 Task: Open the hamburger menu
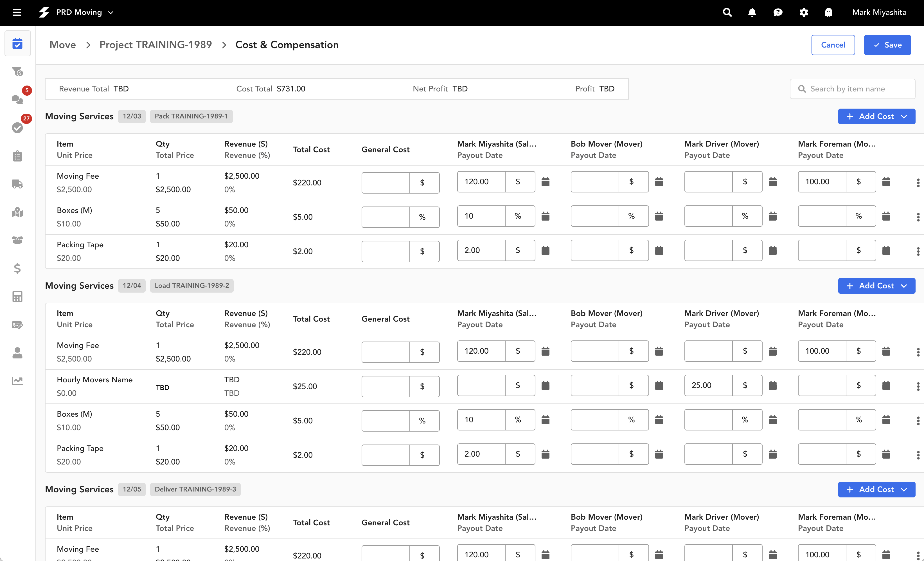pos(17,12)
